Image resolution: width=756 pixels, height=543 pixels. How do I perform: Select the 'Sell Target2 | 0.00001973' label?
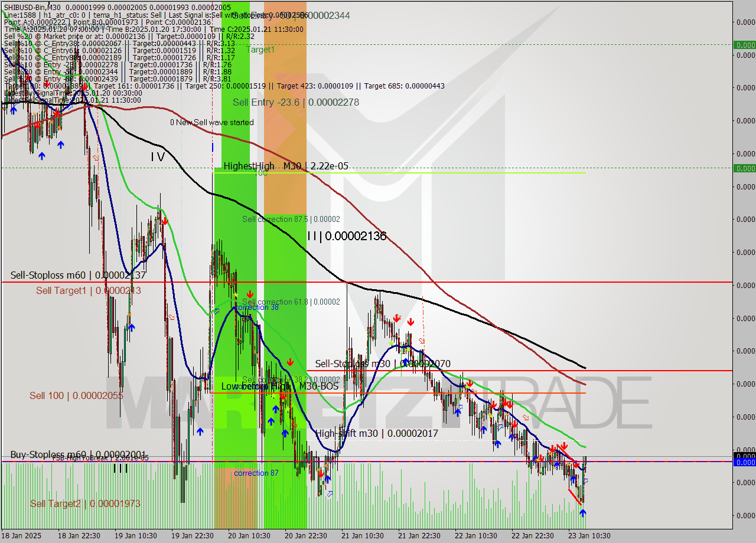[x=85, y=503]
